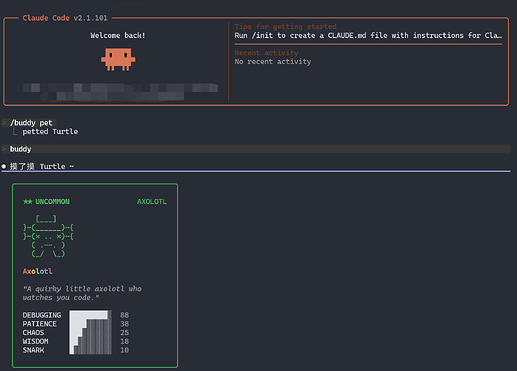Click the 'AXOLOTL' species label

tap(152, 202)
